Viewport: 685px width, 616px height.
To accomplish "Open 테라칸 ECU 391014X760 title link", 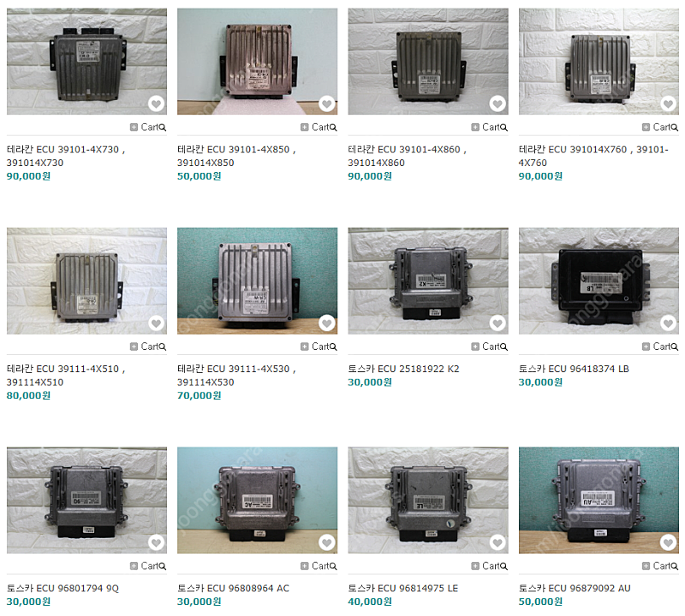I will click(593, 156).
